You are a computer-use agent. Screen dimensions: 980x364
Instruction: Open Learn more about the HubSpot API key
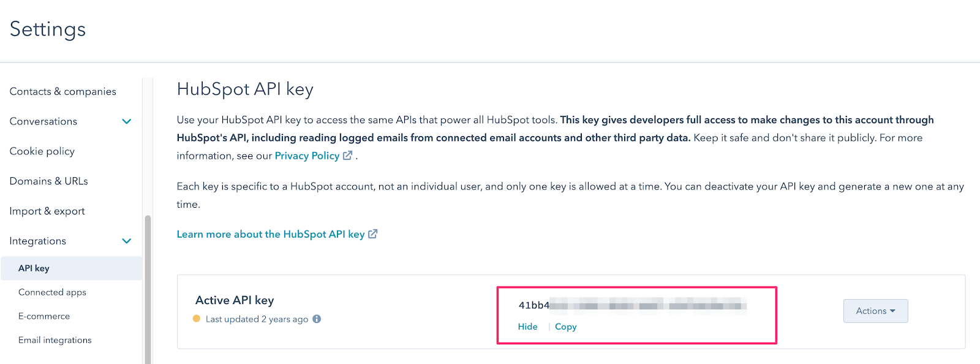click(x=271, y=234)
